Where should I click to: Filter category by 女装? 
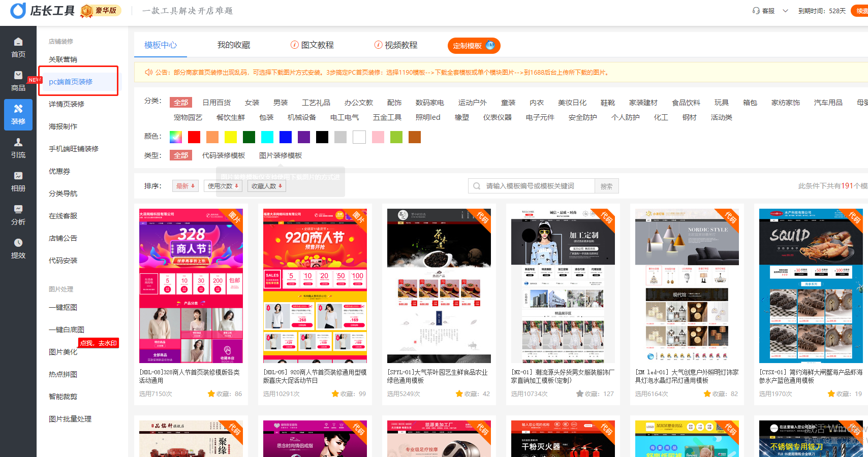(252, 103)
